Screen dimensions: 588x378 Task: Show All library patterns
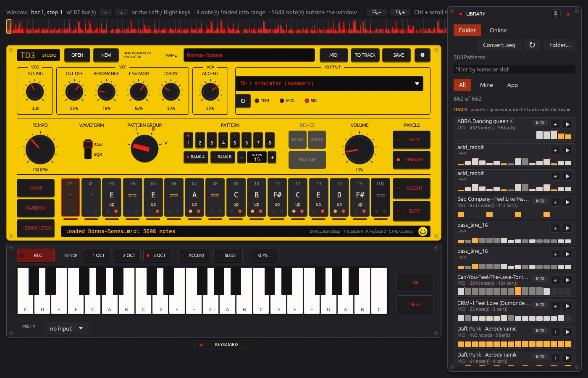462,85
